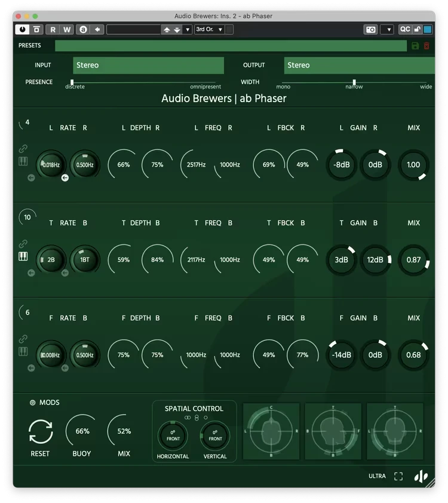
Task: Select the stacked circles spatial mode icon
Action: coord(197,418)
